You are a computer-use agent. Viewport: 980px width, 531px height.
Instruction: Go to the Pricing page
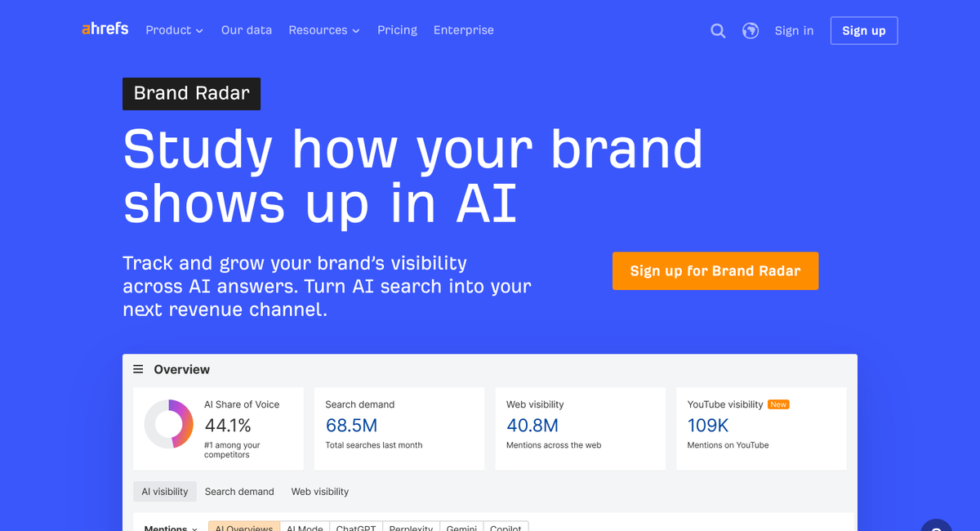tap(397, 30)
